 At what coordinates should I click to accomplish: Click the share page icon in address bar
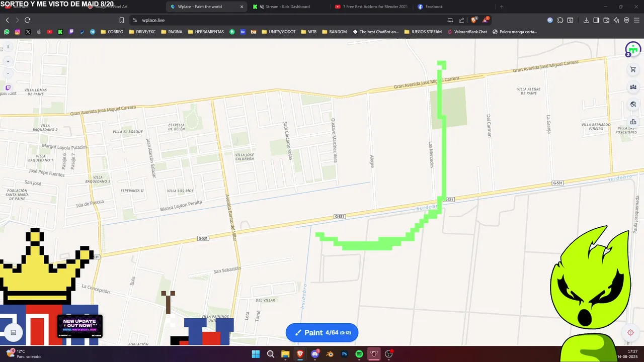[x=461, y=20]
